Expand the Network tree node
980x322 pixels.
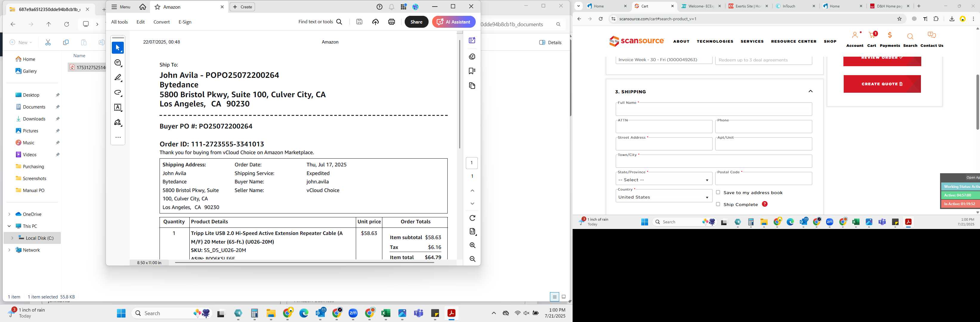[9, 250]
